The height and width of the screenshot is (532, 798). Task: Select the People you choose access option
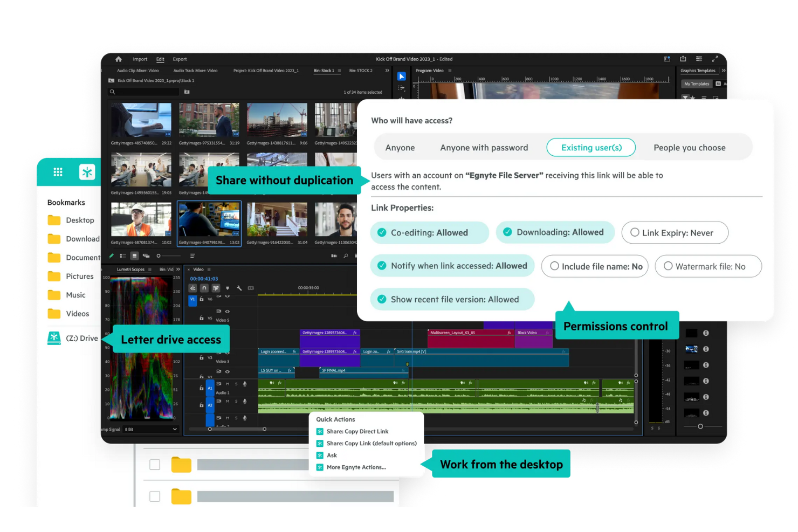690,147
